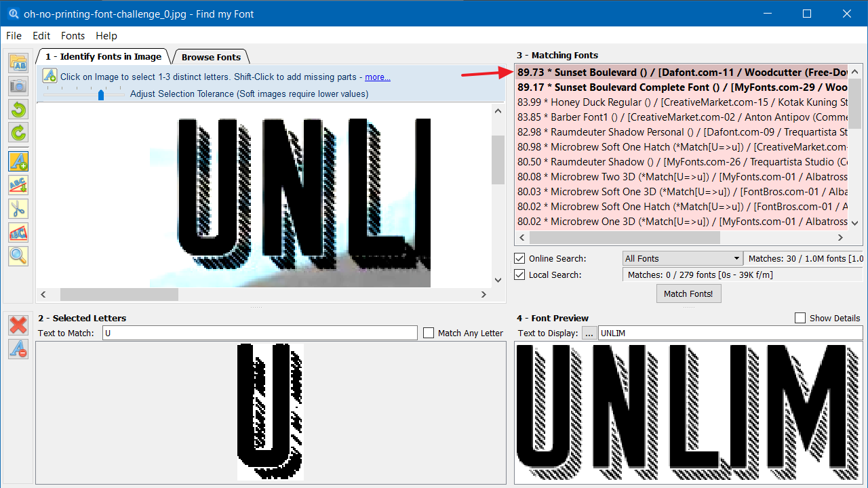
Task: Click the remove letter icon with minus
Action: (18, 349)
